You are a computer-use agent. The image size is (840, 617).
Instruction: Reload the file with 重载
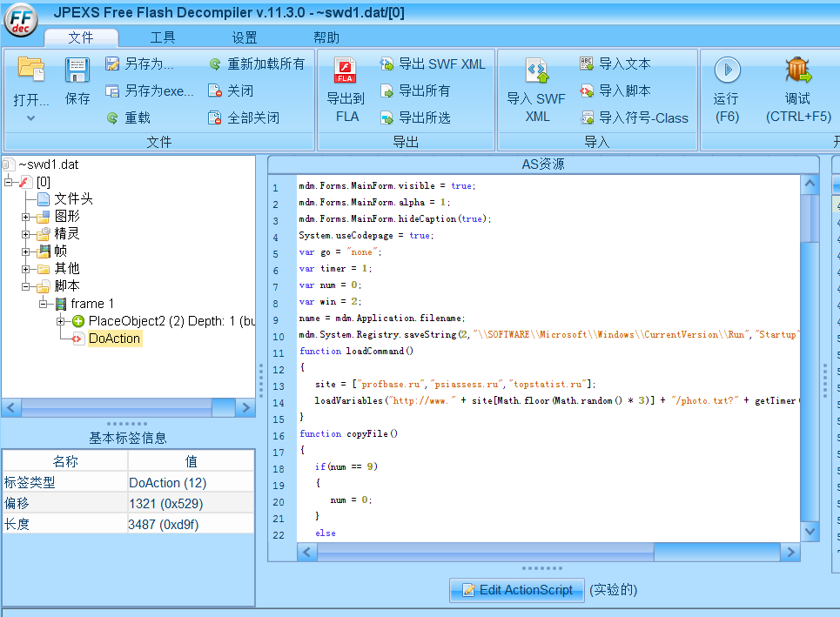pos(128,117)
